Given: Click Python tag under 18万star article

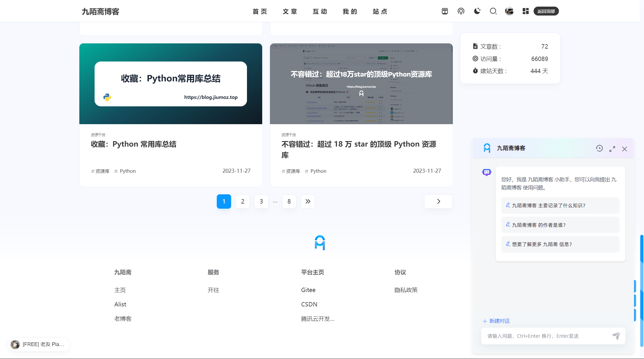Looking at the screenshot, I should [316, 171].
